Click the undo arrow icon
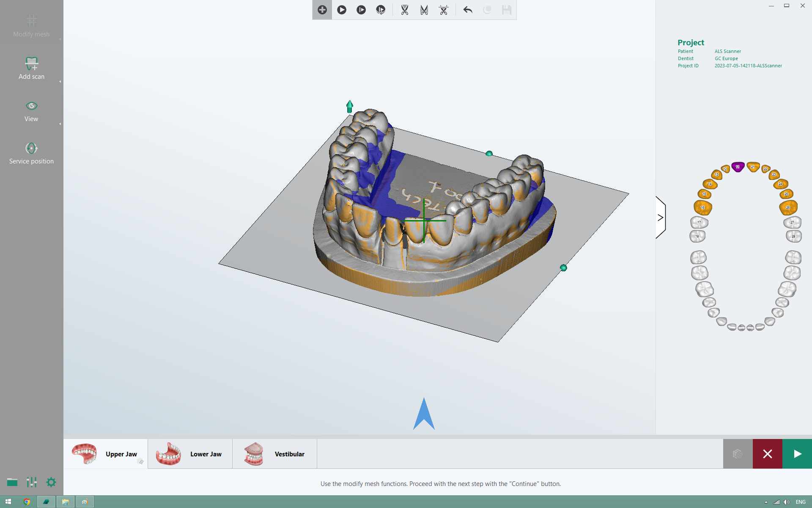Screen dimensions: 812x508 [468, 10]
